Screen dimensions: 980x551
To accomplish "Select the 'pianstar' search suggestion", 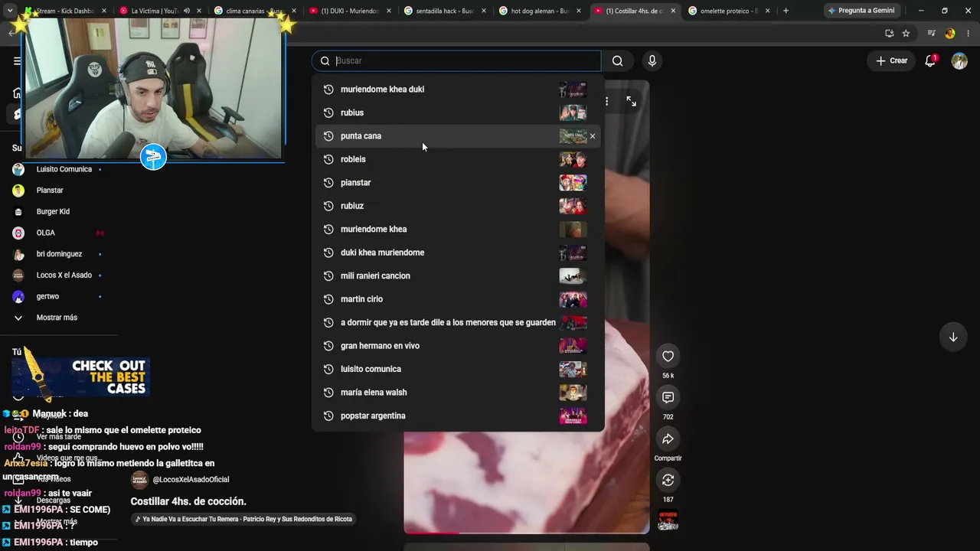I will (x=458, y=183).
